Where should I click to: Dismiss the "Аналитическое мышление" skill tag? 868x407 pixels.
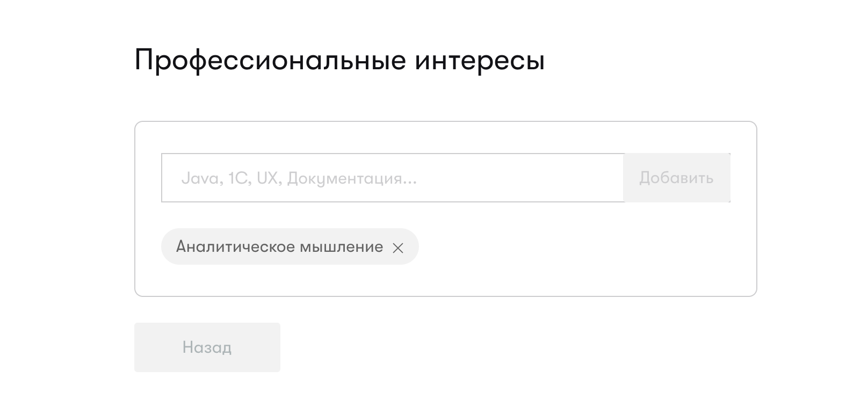397,248
